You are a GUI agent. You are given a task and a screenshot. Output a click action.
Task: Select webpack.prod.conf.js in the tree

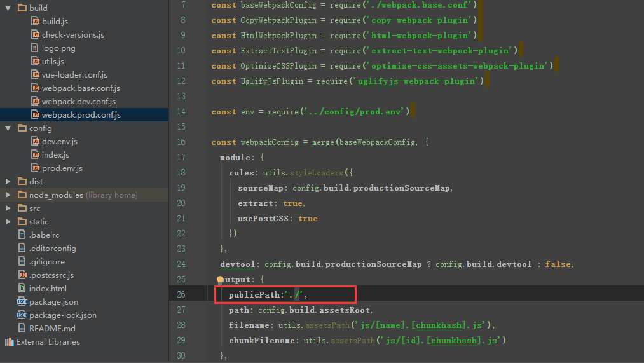[81, 115]
